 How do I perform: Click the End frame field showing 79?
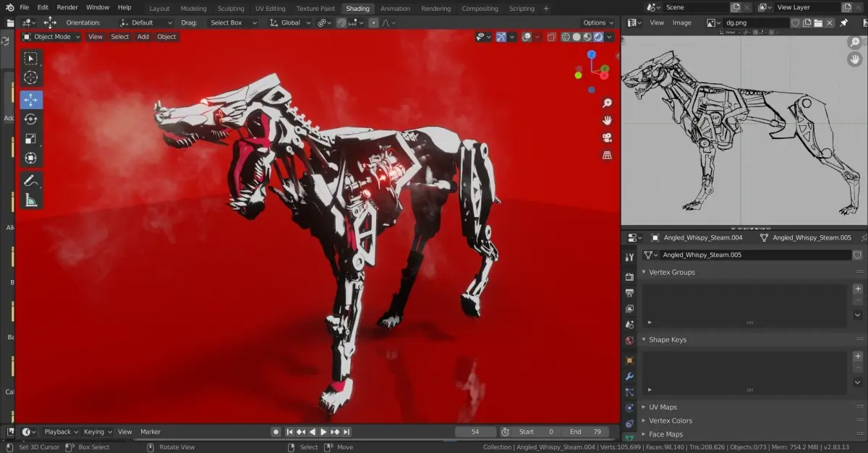(586, 432)
